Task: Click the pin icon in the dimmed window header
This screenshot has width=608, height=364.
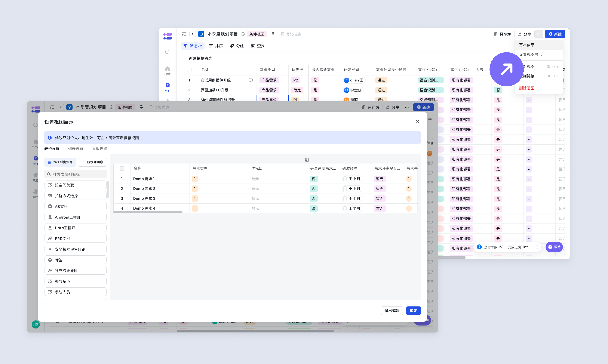Action: point(141,107)
